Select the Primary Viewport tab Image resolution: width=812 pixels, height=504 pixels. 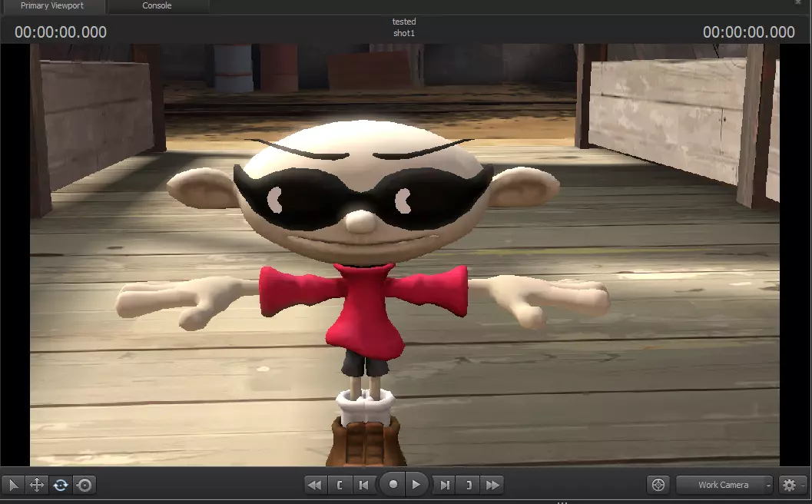click(52, 6)
